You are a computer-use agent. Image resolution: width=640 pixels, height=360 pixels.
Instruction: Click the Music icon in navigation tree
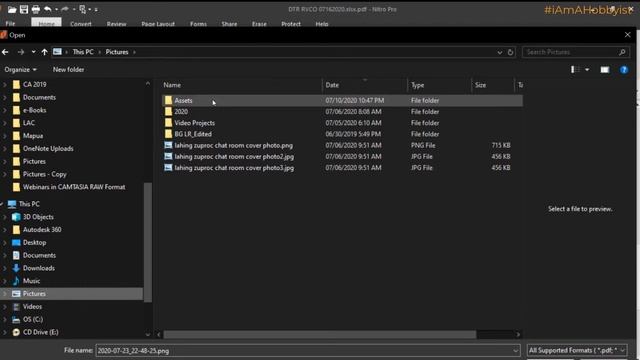16,281
